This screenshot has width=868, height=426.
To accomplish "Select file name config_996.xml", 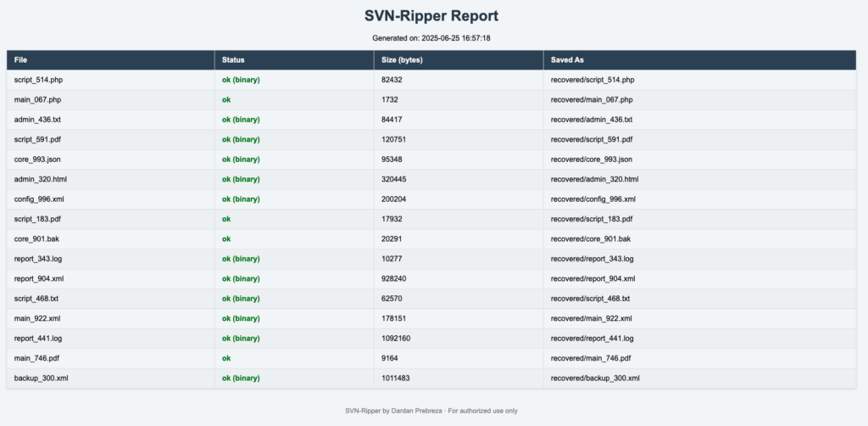I will click(41, 199).
